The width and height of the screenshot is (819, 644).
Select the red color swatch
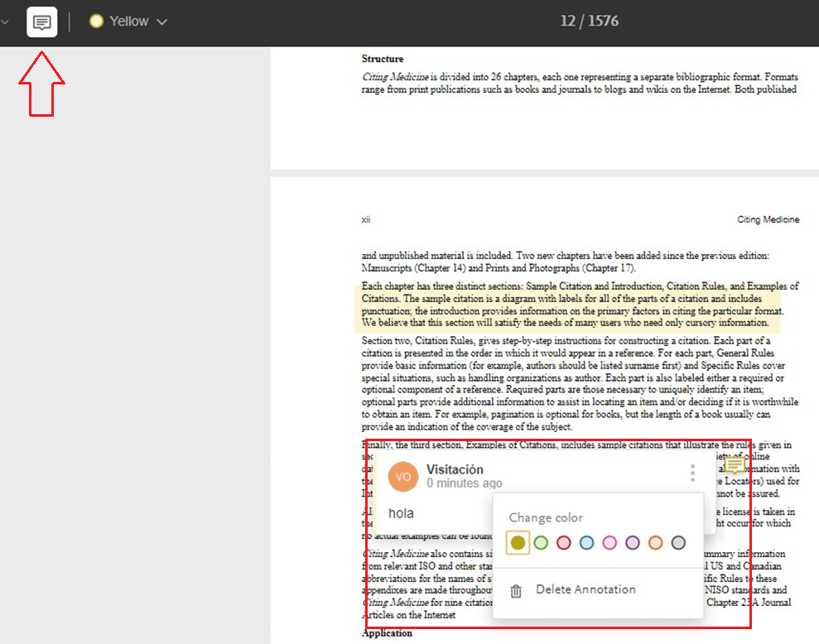[564, 543]
